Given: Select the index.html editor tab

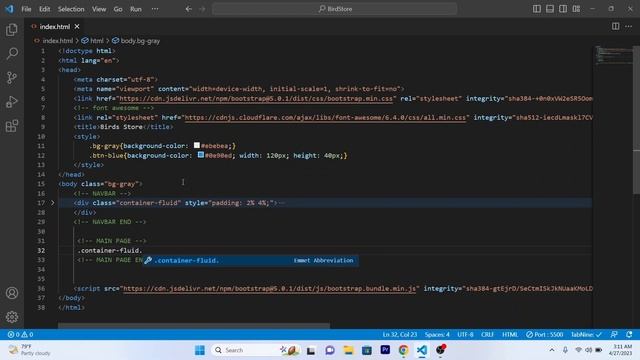Looking at the screenshot, I should (55, 27).
